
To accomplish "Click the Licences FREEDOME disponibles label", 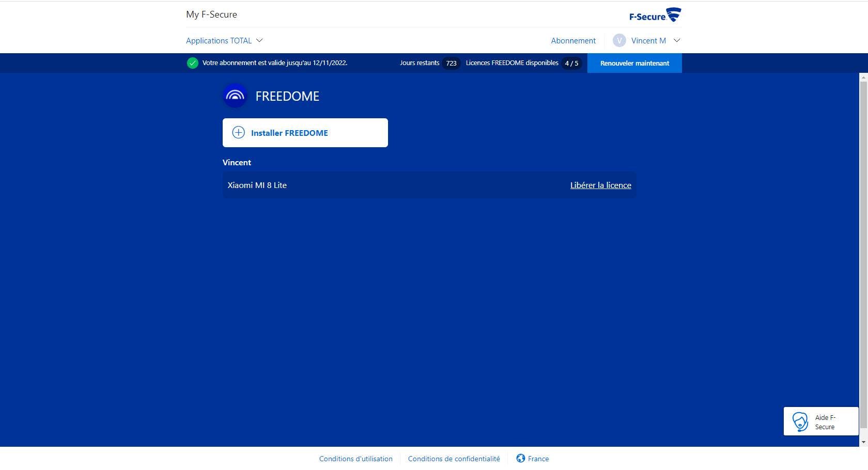I will (512, 62).
